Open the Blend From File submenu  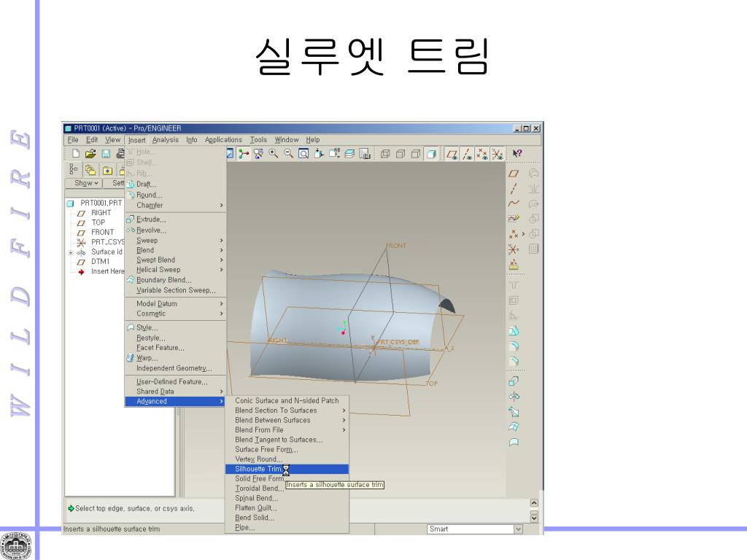pyautogui.click(x=287, y=430)
